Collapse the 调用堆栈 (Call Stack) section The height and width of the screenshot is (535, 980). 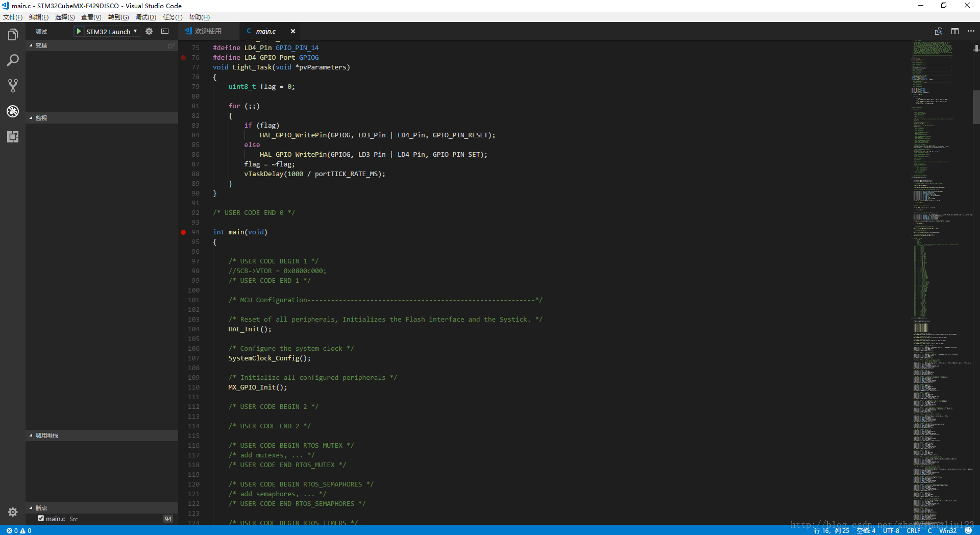tap(46, 435)
